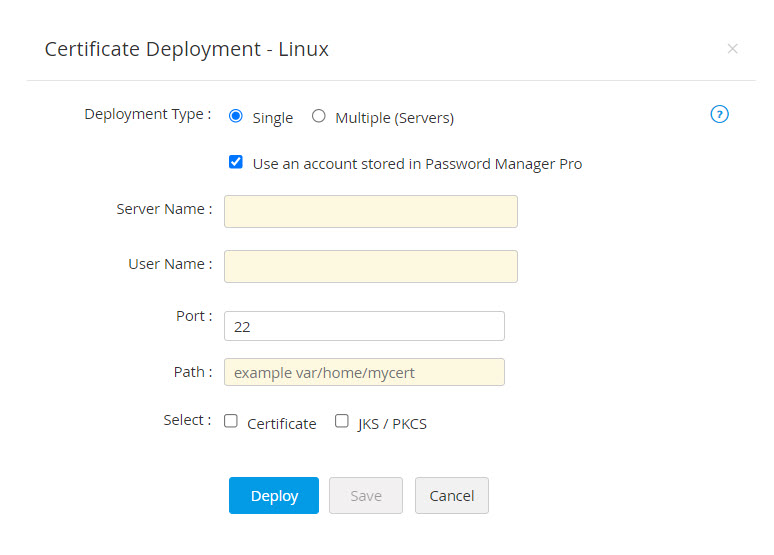Click the Path label text
774x555 pixels.
click(192, 372)
